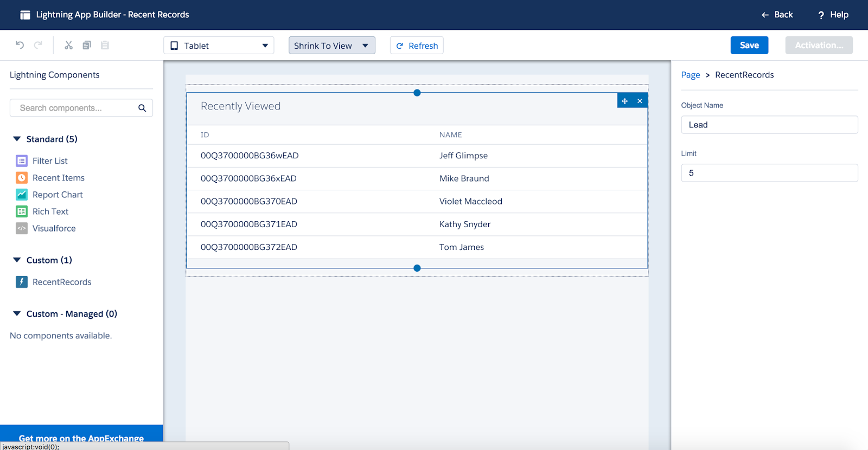Click the Back arrow icon

pos(765,15)
